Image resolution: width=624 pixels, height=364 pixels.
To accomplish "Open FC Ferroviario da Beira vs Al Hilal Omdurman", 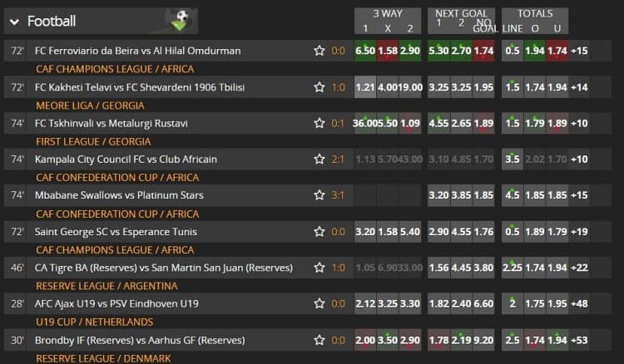I will coord(137,51).
